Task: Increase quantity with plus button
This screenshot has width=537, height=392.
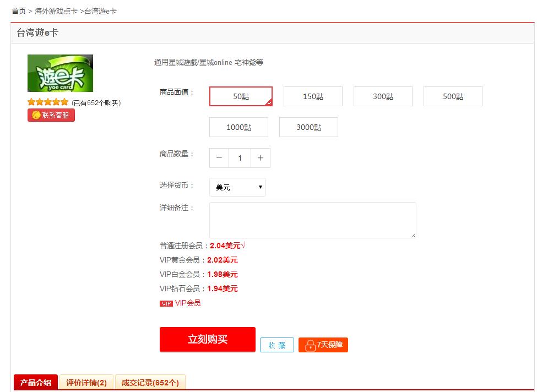Action: 261,158
